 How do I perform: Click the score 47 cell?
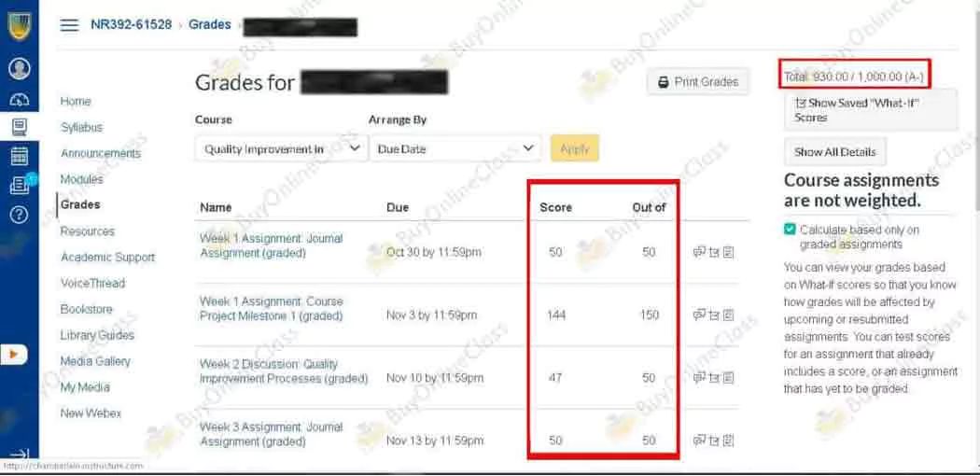tap(555, 378)
